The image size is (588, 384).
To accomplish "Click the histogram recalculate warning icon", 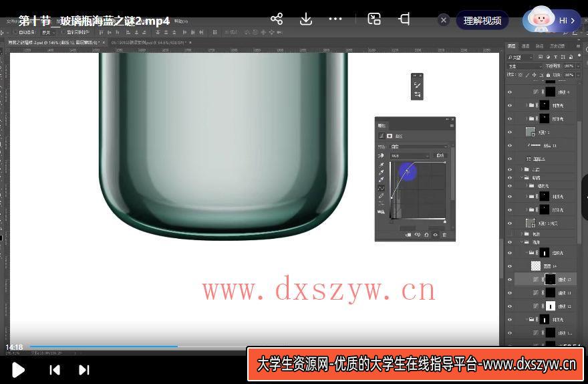I will tap(381, 212).
